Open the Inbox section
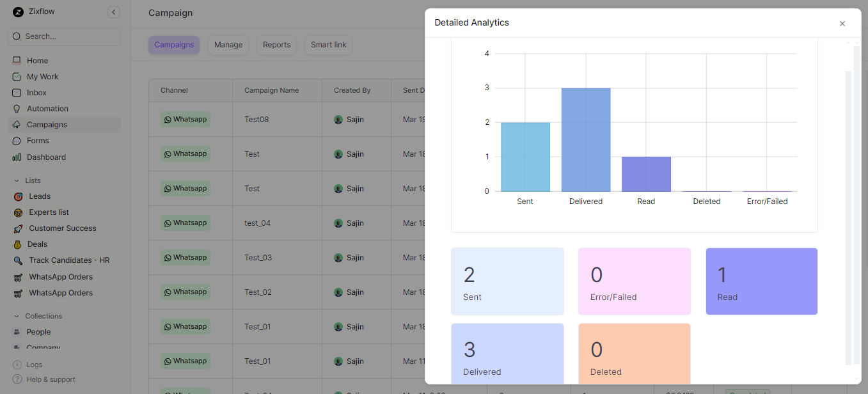868x394 pixels. [x=38, y=92]
